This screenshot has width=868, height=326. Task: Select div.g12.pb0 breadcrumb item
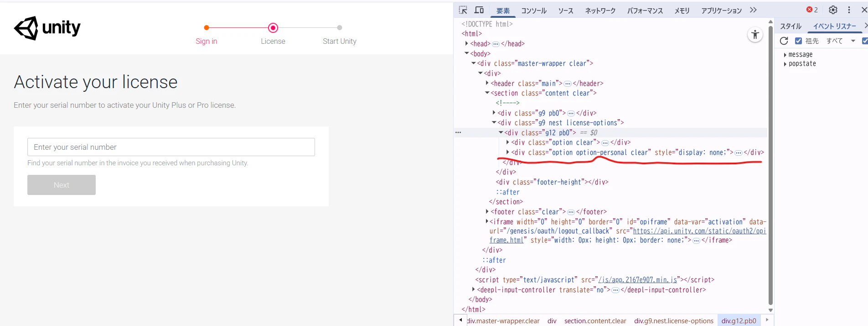coord(739,321)
